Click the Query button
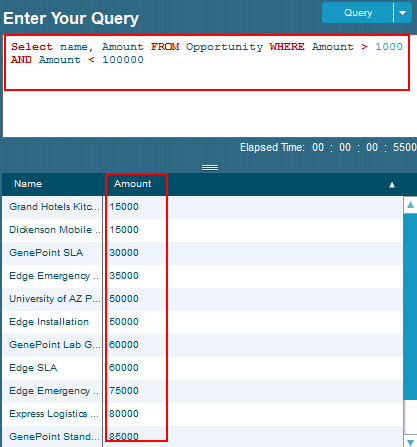The image size is (417, 447). point(358,13)
